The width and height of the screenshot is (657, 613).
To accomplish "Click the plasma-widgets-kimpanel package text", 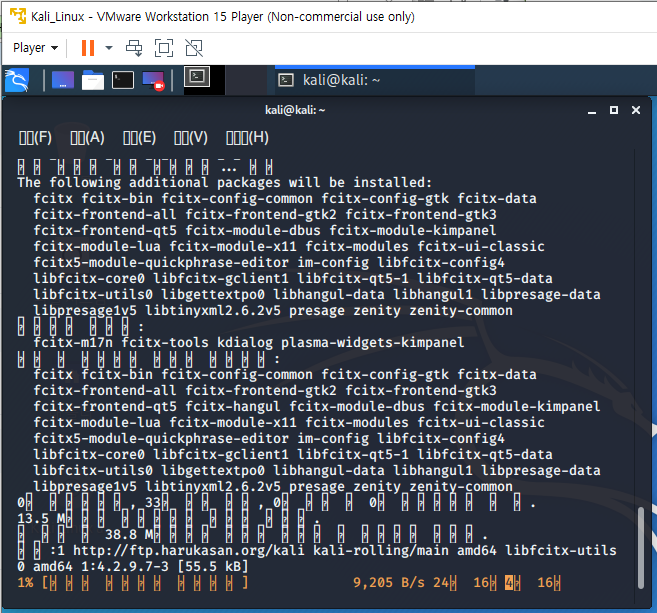I will (372, 343).
